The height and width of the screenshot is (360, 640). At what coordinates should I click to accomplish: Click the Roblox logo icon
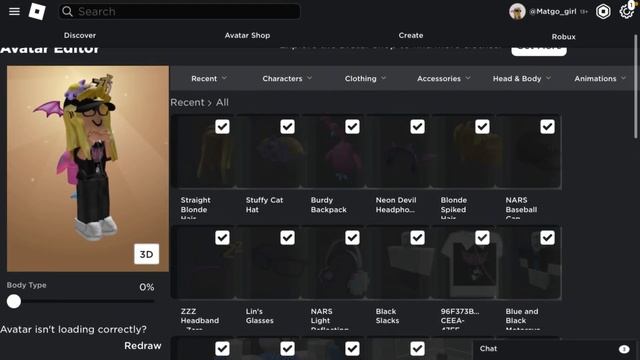[37, 11]
